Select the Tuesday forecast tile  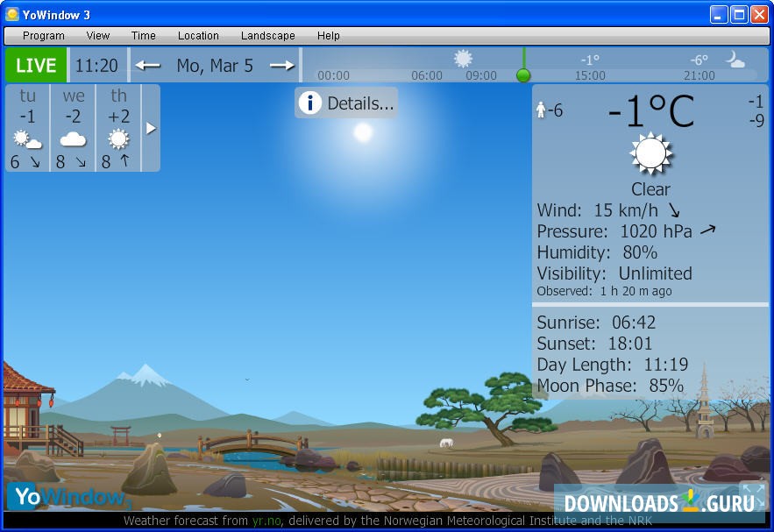tap(28, 128)
